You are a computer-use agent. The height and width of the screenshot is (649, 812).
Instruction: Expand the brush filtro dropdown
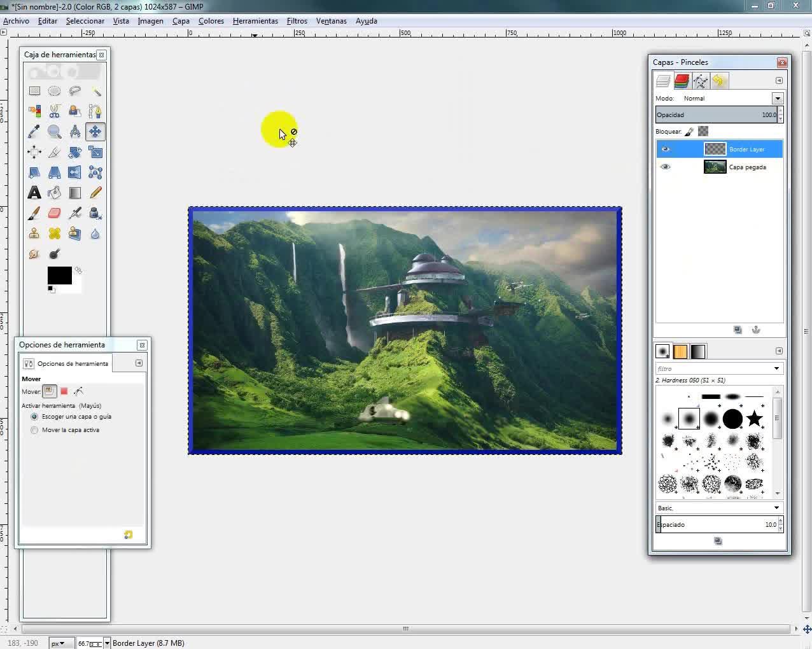click(776, 368)
